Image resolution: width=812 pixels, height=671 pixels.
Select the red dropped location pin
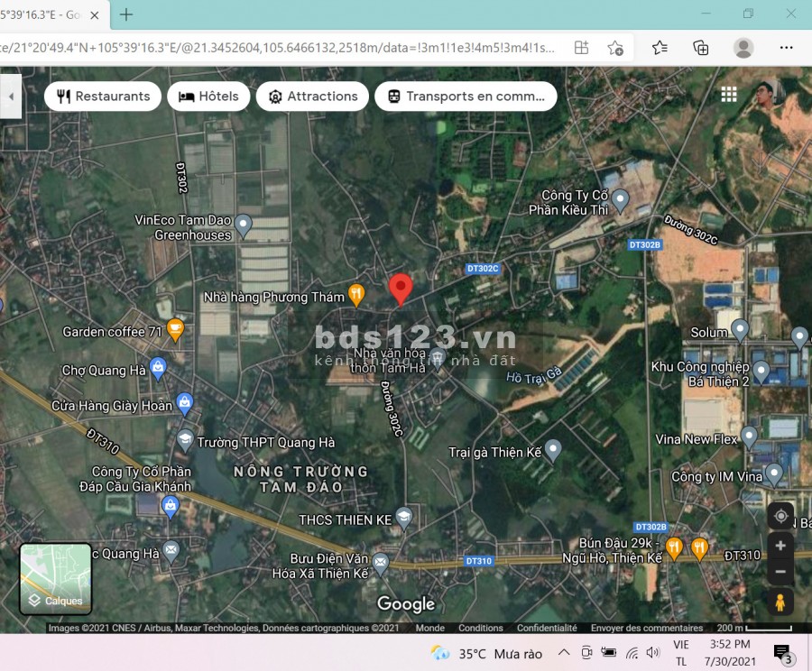401,290
